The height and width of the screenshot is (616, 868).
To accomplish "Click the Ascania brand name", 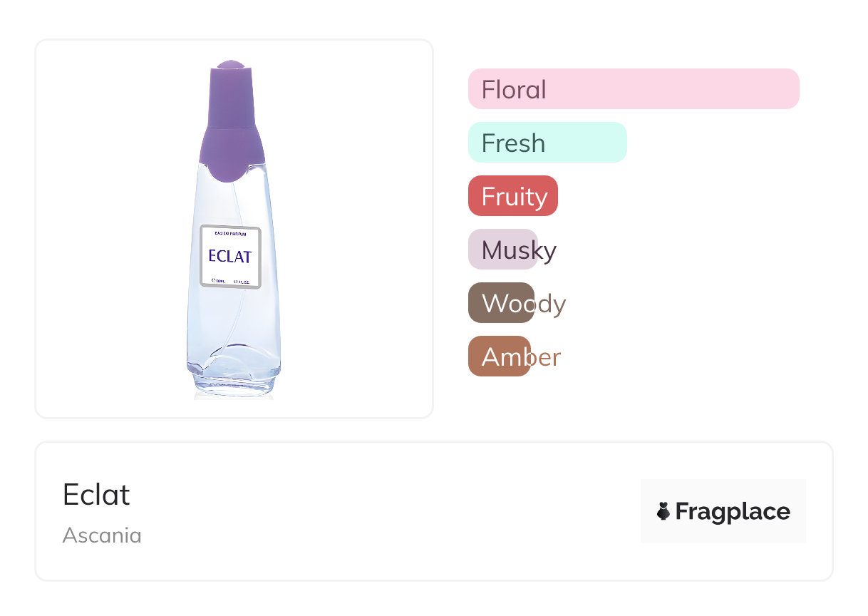I will (102, 535).
